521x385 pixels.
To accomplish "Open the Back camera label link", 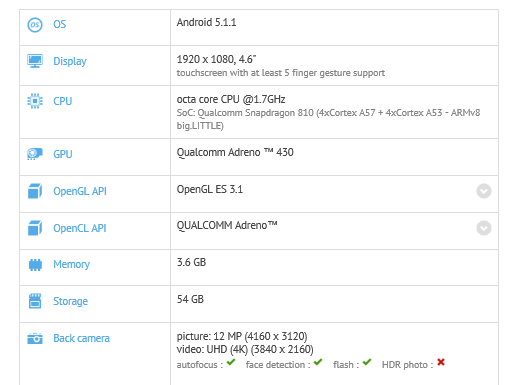I will click(81, 338).
